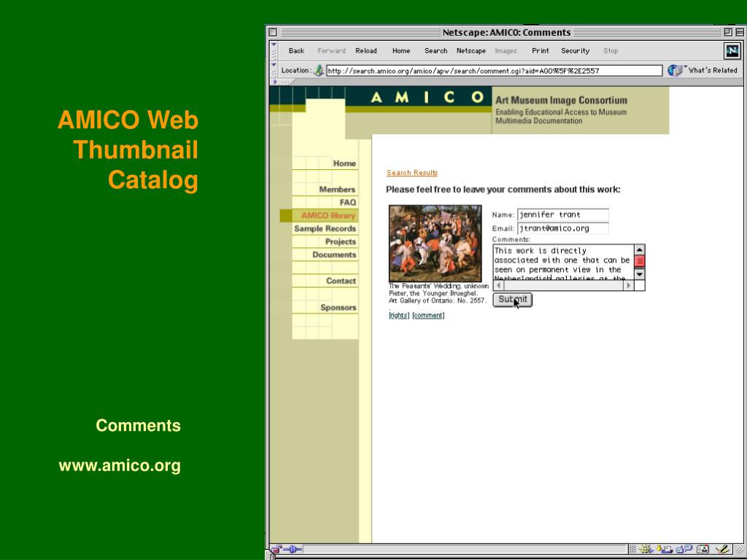The height and width of the screenshot is (560, 747).
Task: Click inside the Comments text area
Action: 563,262
